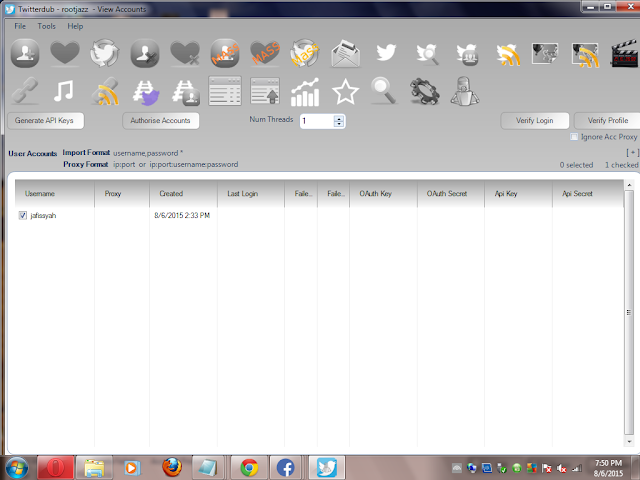Screen dimensions: 640x480
Task: Open Firefox from the taskbar
Action: point(172,467)
